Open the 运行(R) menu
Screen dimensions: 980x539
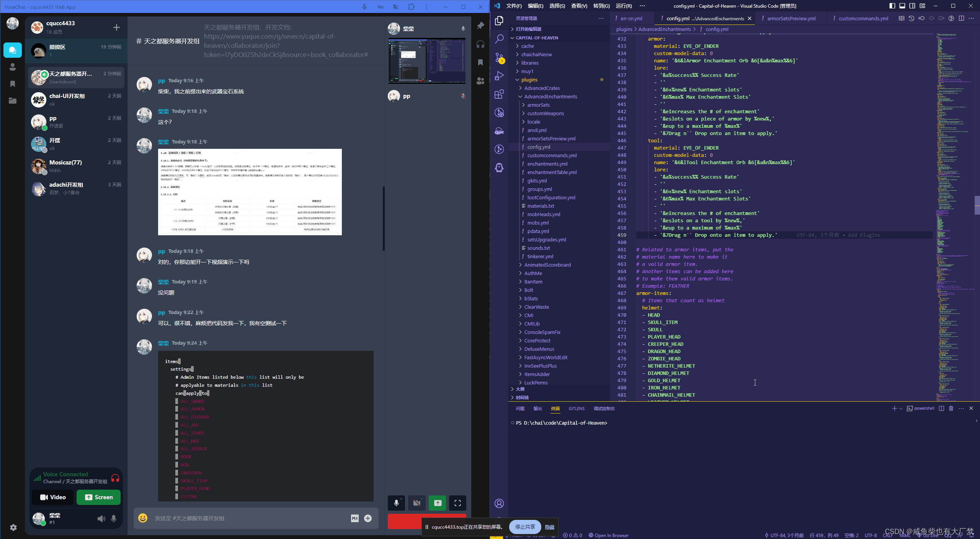[624, 6]
